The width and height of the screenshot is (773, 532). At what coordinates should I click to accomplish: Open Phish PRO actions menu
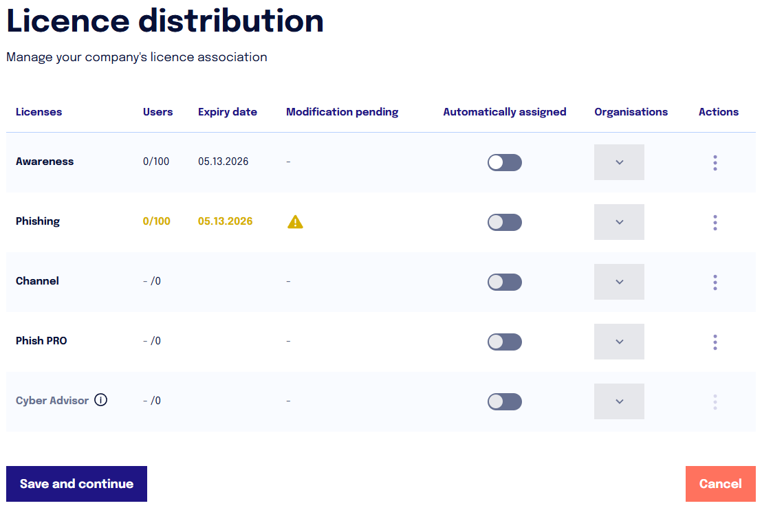pos(715,342)
